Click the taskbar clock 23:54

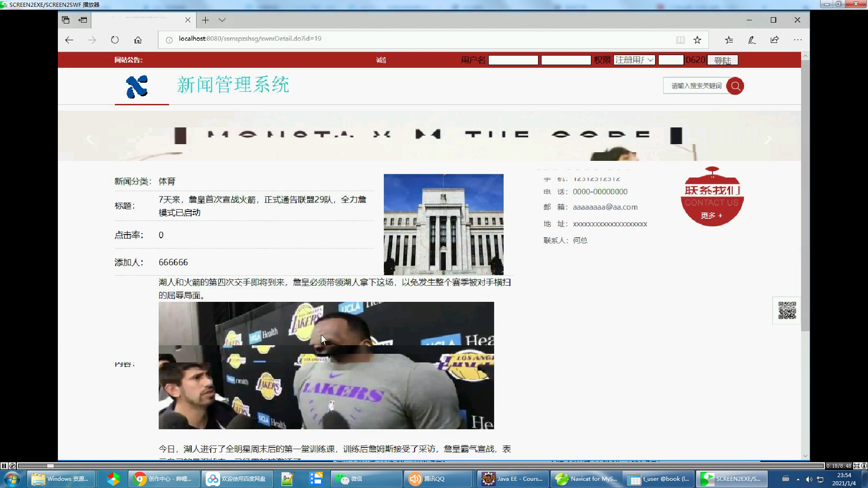844,475
